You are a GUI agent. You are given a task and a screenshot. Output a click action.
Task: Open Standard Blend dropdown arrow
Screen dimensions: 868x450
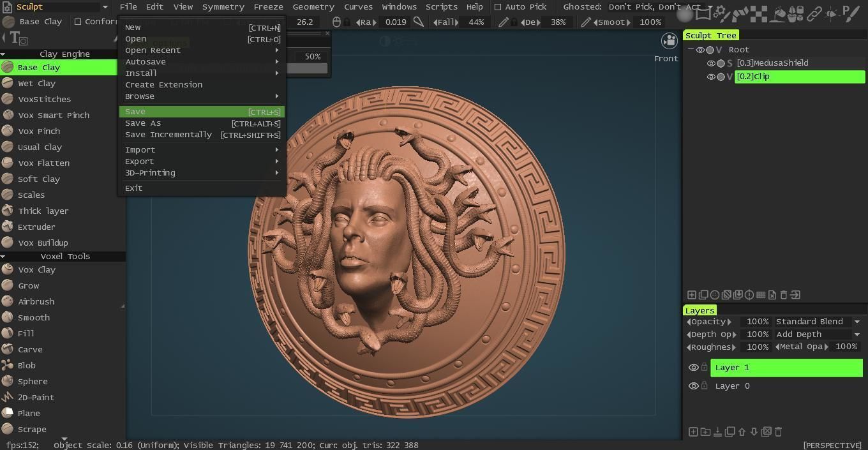pos(857,322)
